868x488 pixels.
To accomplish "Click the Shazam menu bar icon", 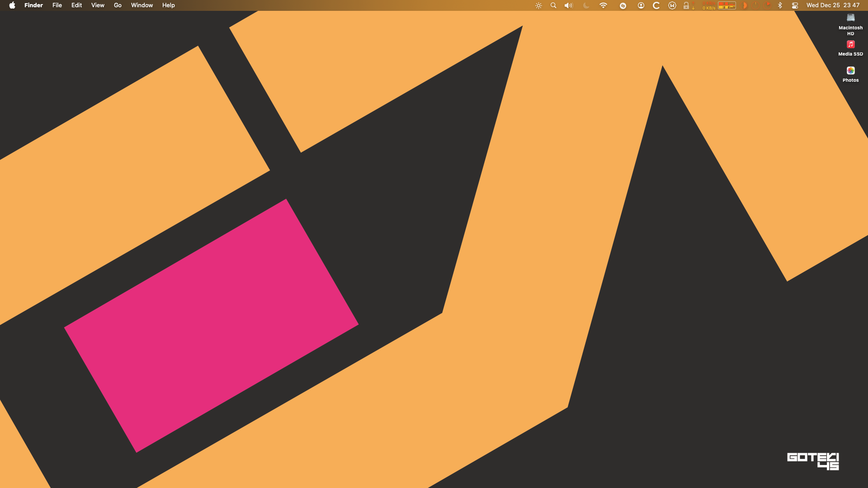I will 623,5.
